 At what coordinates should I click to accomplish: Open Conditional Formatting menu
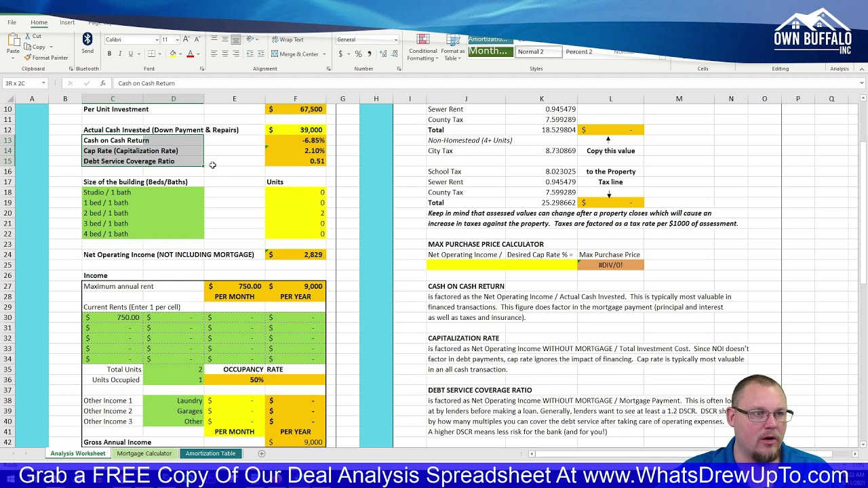pos(423,47)
